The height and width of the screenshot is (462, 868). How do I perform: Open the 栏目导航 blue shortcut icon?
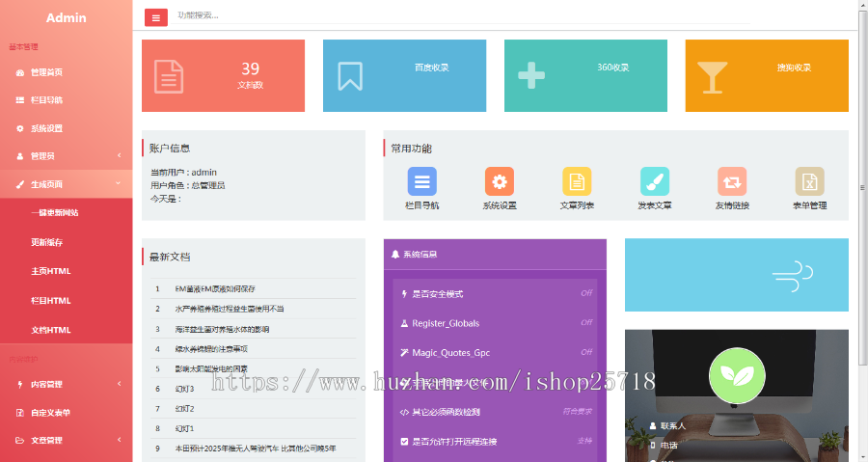tap(421, 181)
